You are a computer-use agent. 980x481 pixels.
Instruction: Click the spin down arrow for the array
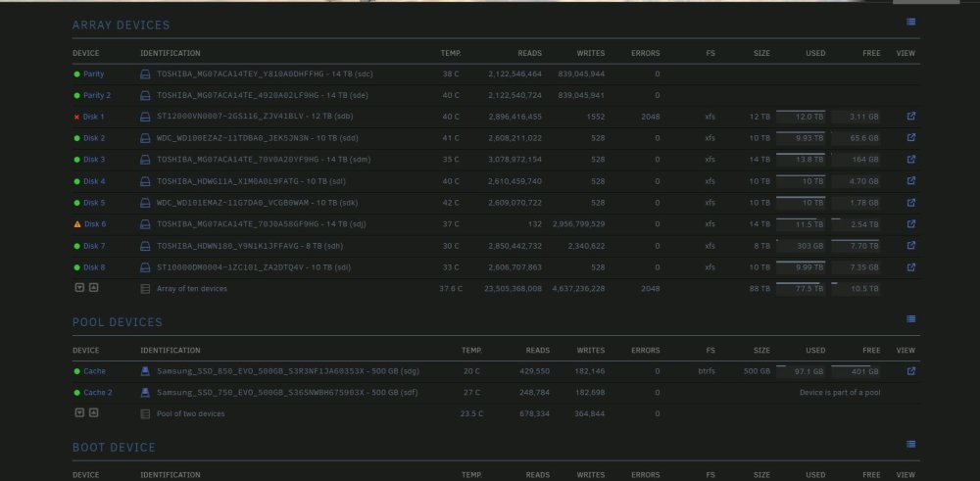pos(79,288)
